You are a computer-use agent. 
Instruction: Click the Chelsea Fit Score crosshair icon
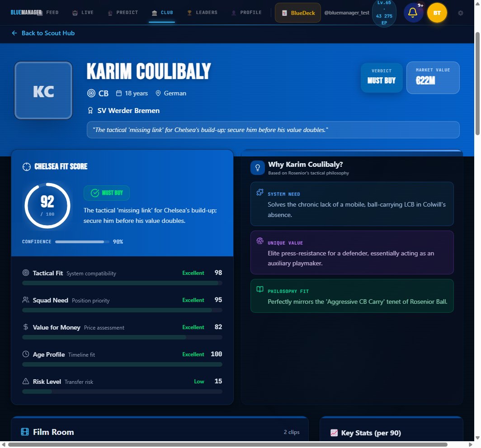27,167
